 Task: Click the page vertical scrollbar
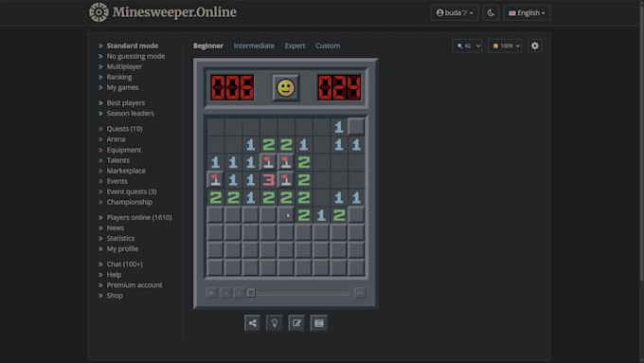pos(641,142)
